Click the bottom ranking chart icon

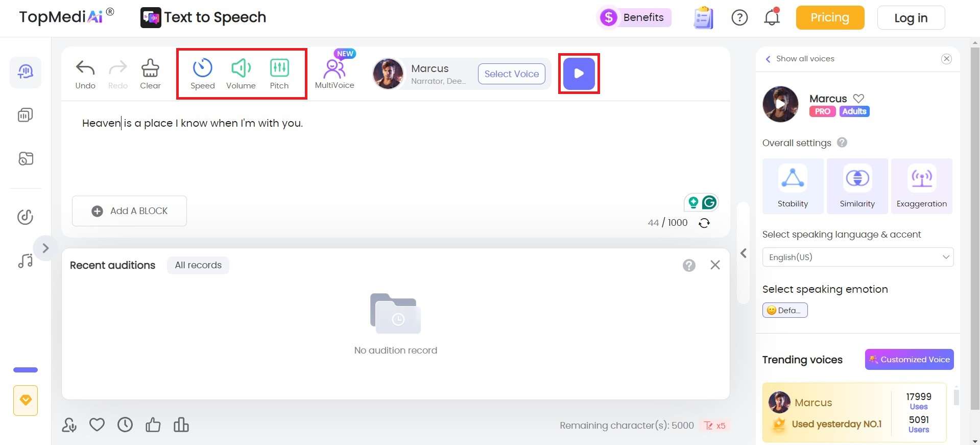click(x=181, y=425)
